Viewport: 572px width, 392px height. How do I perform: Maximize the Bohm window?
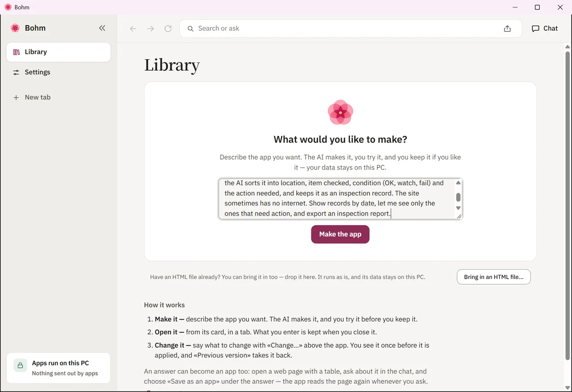pos(538,7)
